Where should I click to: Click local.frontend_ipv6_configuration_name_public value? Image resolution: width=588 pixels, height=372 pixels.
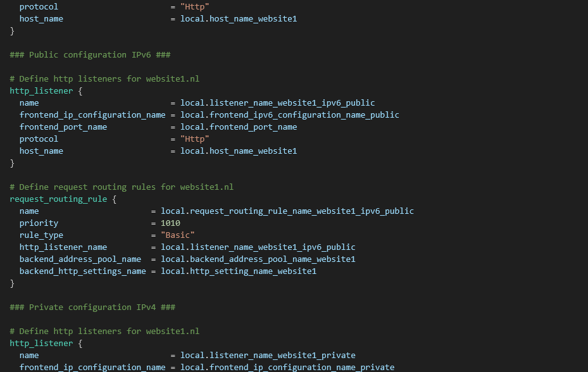[x=289, y=115]
